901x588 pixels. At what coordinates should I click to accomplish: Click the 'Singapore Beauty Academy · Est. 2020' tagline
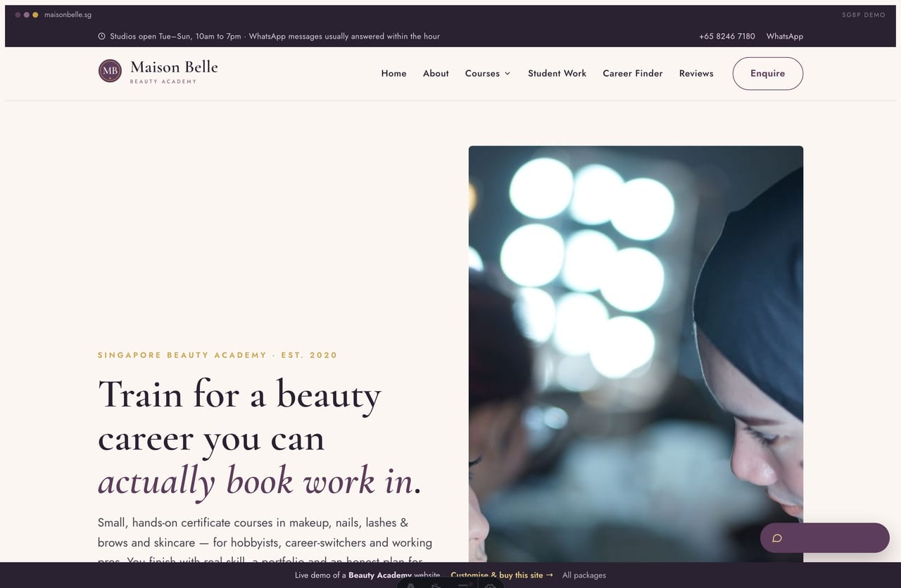coord(218,355)
